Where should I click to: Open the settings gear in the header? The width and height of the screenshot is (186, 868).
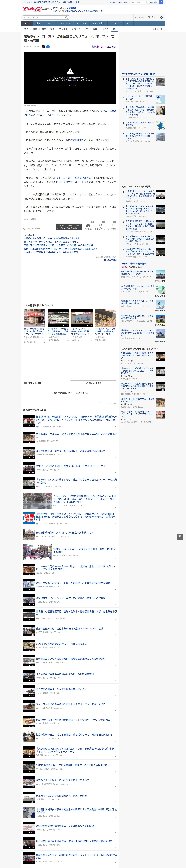(161, 17)
